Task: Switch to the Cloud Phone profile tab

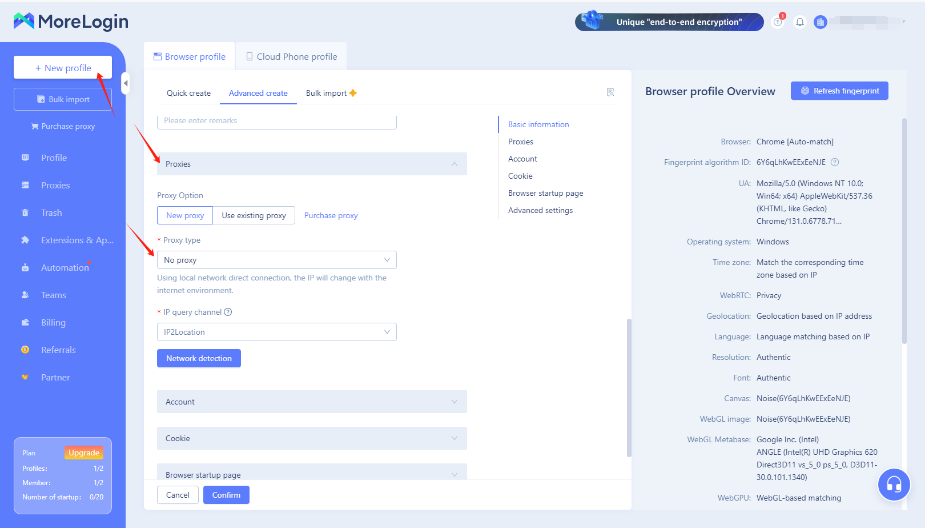Action: [291, 57]
